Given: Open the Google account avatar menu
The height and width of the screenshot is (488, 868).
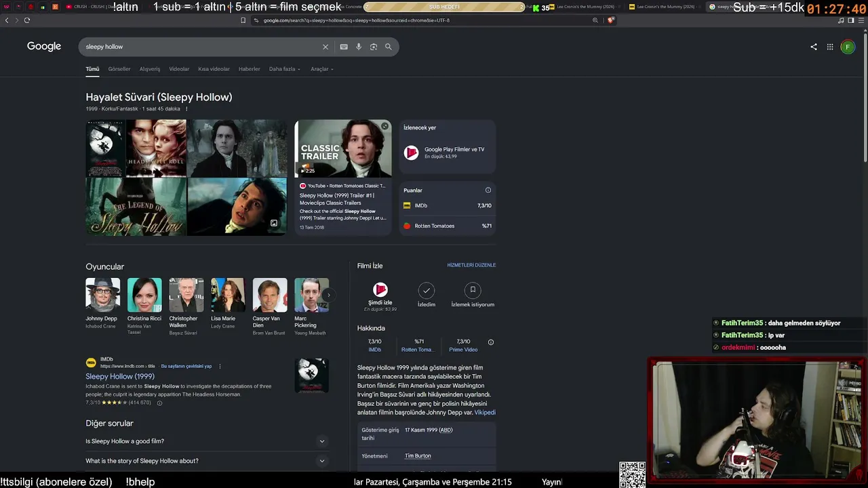Looking at the screenshot, I should (848, 47).
